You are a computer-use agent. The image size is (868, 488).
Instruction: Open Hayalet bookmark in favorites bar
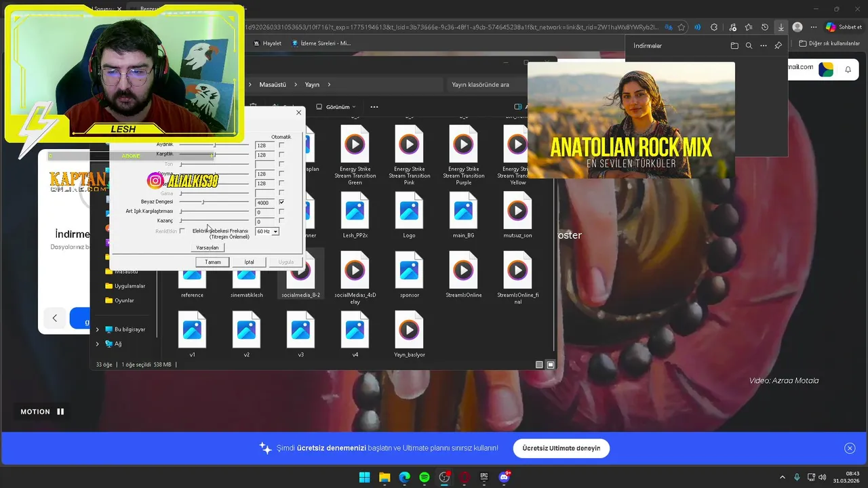[267, 43]
